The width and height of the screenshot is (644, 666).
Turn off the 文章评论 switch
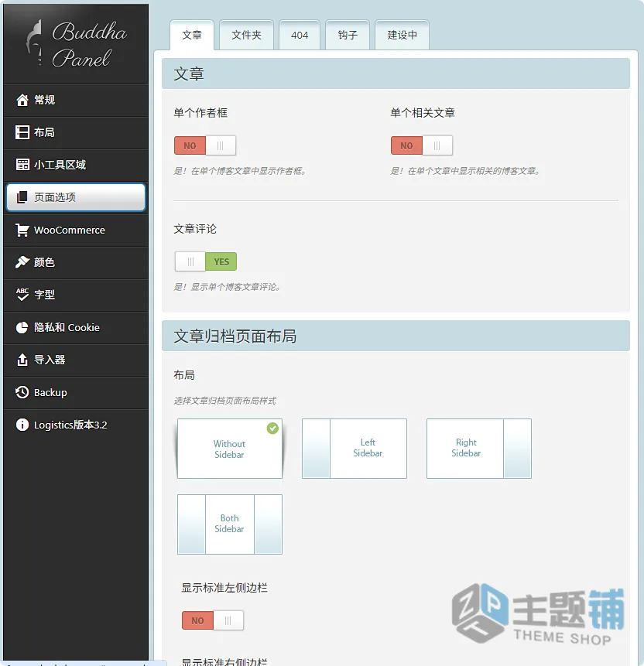[206, 261]
